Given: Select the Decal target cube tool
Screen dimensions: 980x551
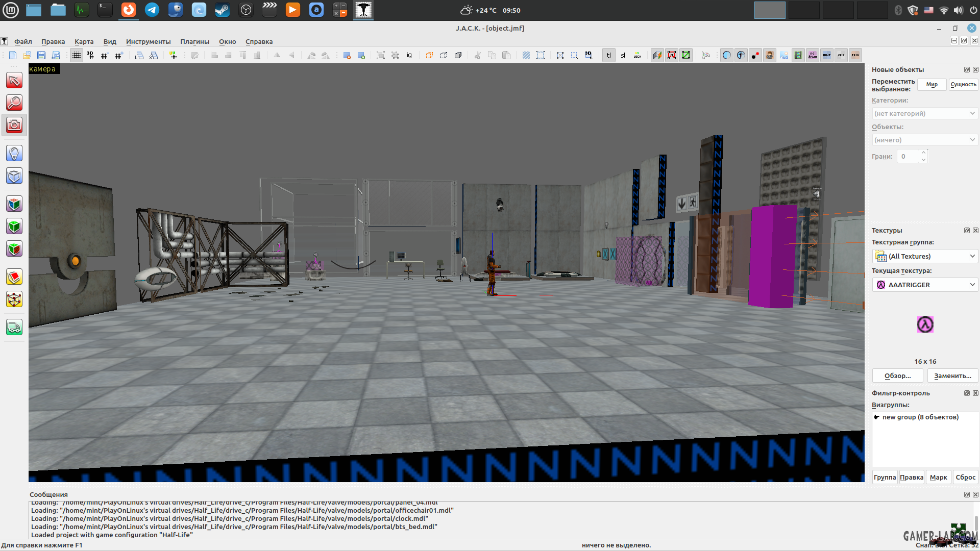Looking at the screenshot, I should pyautogui.click(x=14, y=249).
